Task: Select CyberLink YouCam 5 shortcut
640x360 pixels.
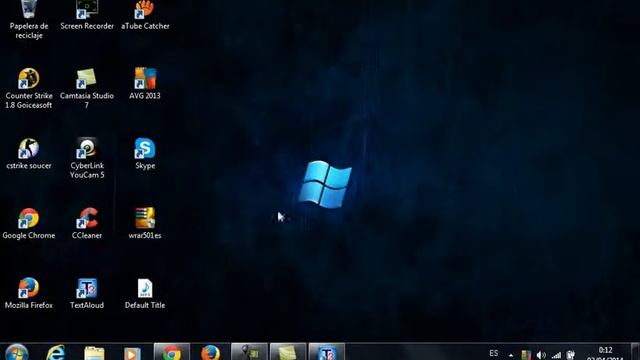Action: click(x=87, y=158)
